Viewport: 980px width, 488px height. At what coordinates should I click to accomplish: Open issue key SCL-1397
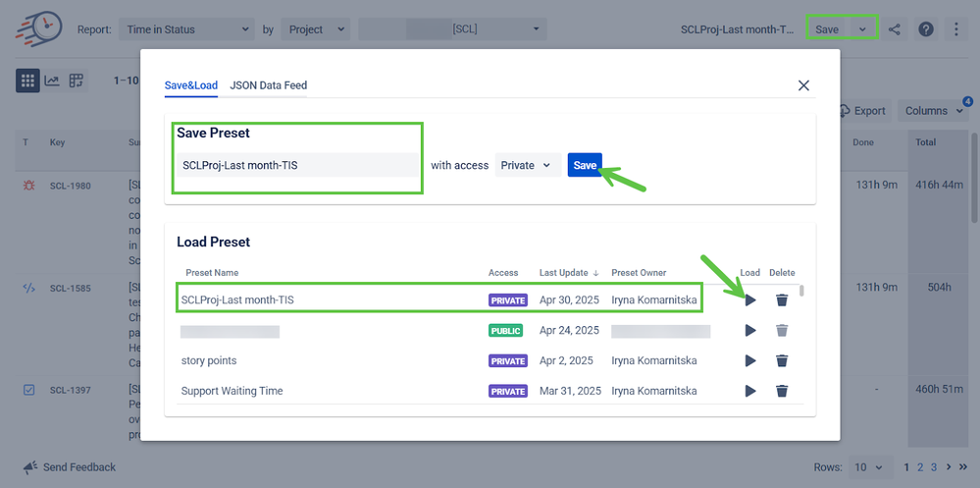point(70,391)
